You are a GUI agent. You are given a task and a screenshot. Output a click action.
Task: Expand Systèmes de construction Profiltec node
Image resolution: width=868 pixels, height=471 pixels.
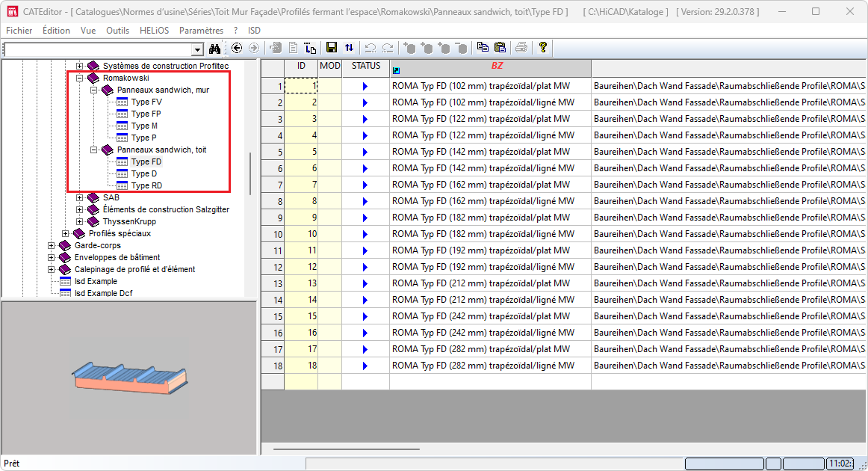(x=79, y=66)
